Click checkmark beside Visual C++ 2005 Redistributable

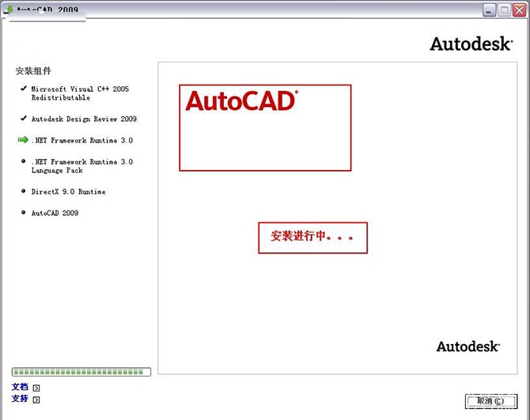[23, 89]
